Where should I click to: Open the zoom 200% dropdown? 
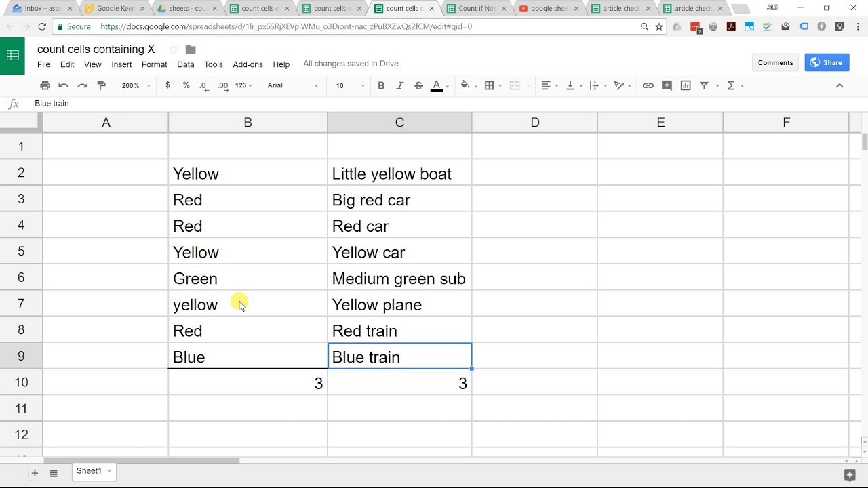(x=136, y=85)
